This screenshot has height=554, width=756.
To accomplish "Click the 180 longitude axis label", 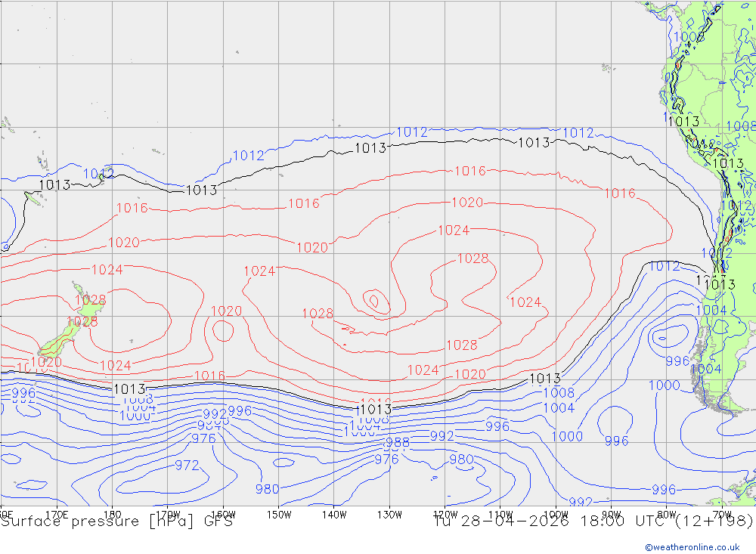I will (112, 514).
